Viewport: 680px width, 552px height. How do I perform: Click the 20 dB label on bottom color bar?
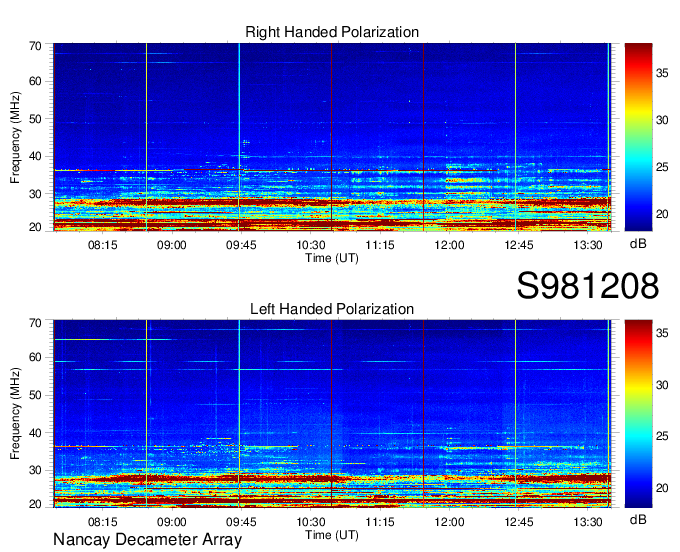pos(662,488)
